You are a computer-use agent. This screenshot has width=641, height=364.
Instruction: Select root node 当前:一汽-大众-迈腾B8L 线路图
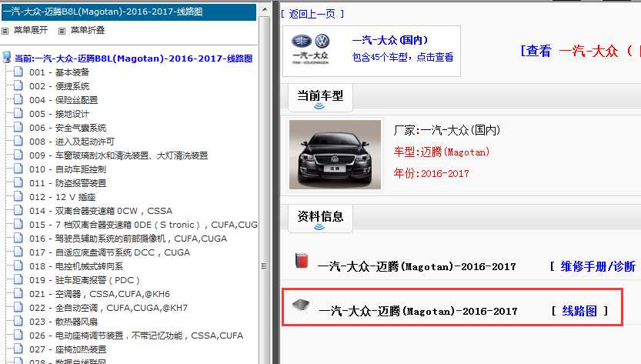(133, 58)
